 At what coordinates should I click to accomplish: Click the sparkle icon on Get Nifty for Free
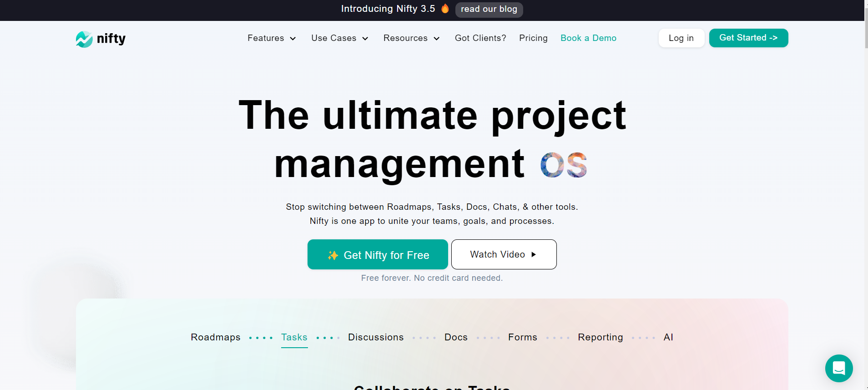[333, 255]
